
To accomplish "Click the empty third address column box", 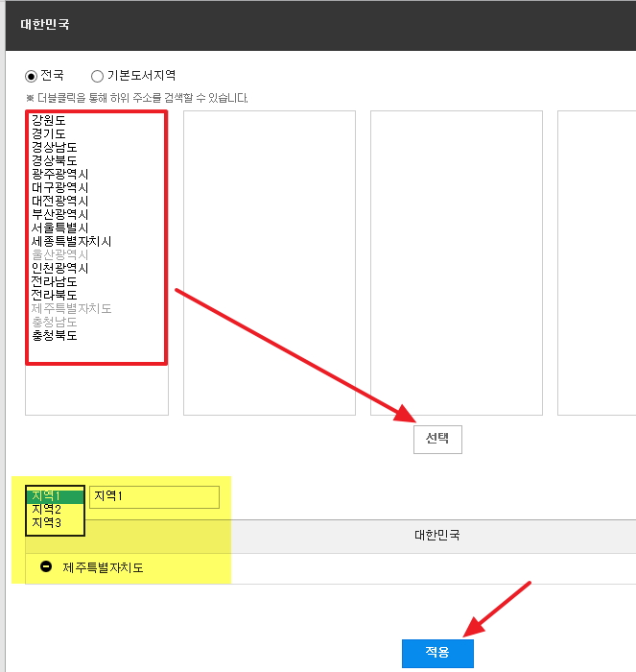I will click(457, 263).
